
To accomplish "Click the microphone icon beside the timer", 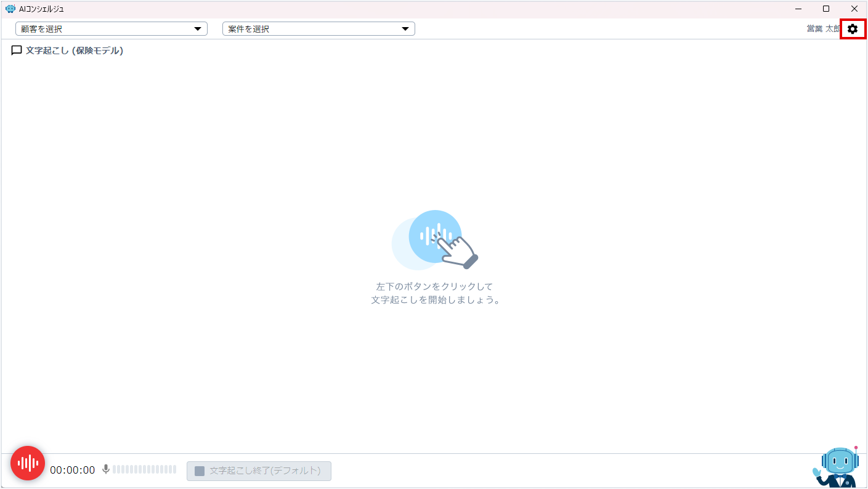I will 106,469.
